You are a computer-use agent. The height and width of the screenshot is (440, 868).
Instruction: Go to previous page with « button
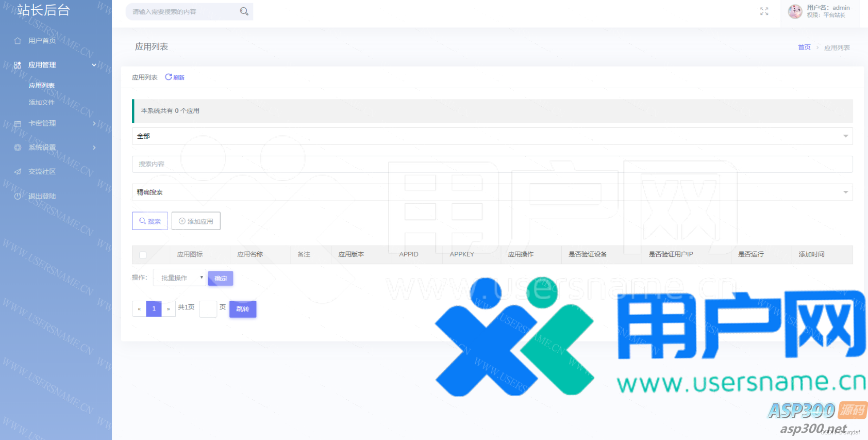point(139,309)
